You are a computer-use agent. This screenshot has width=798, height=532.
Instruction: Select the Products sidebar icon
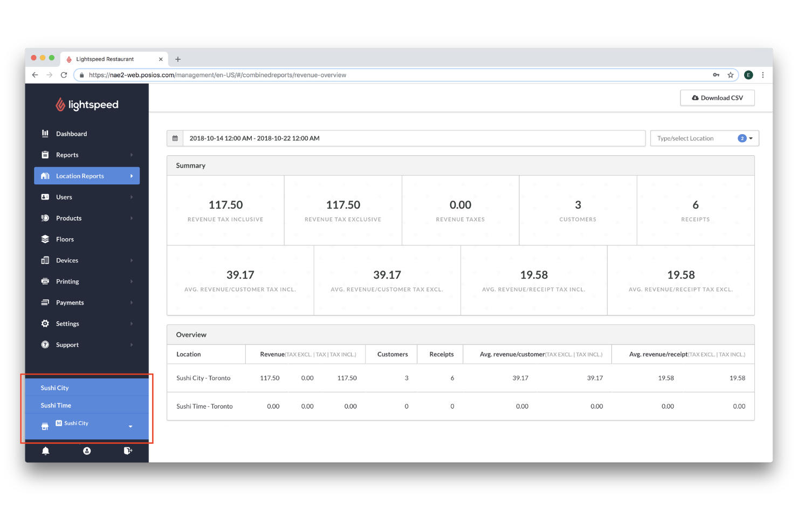click(46, 218)
